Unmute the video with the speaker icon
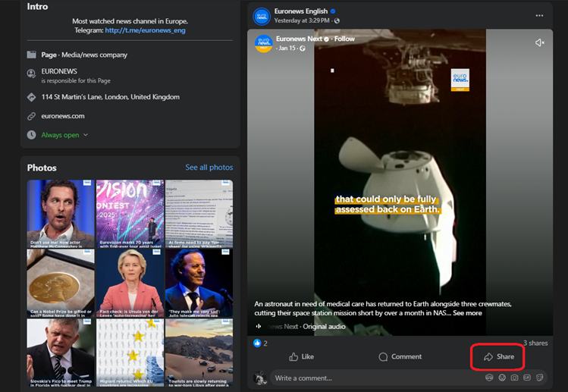Image resolution: width=568 pixels, height=392 pixels. [x=539, y=42]
